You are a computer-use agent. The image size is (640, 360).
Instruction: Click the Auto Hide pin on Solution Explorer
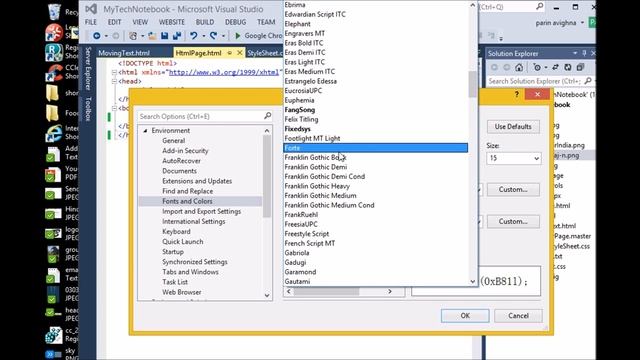(x=584, y=53)
